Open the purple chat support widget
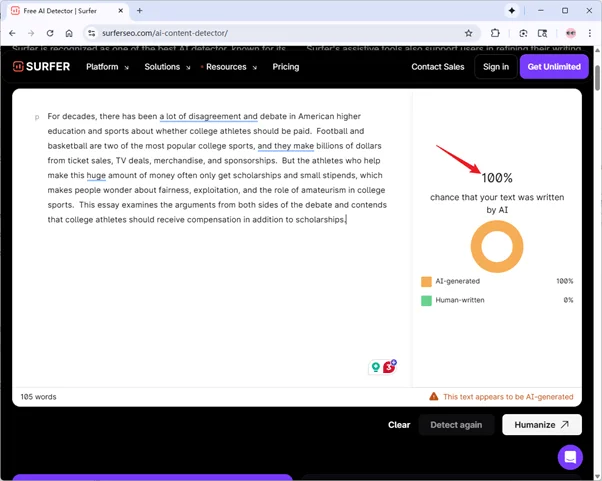Viewport: 602px width, 481px height. 570,457
